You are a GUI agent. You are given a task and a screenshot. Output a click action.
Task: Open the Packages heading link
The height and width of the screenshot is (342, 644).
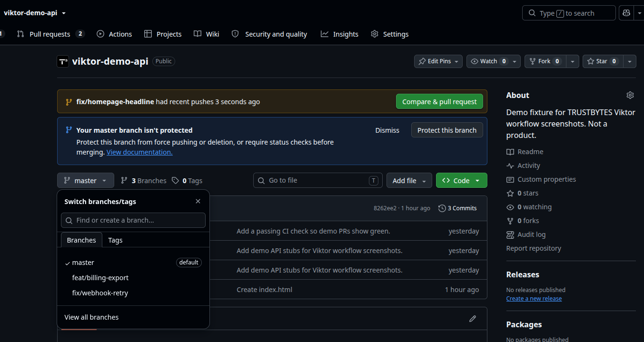[x=524, y=324]
